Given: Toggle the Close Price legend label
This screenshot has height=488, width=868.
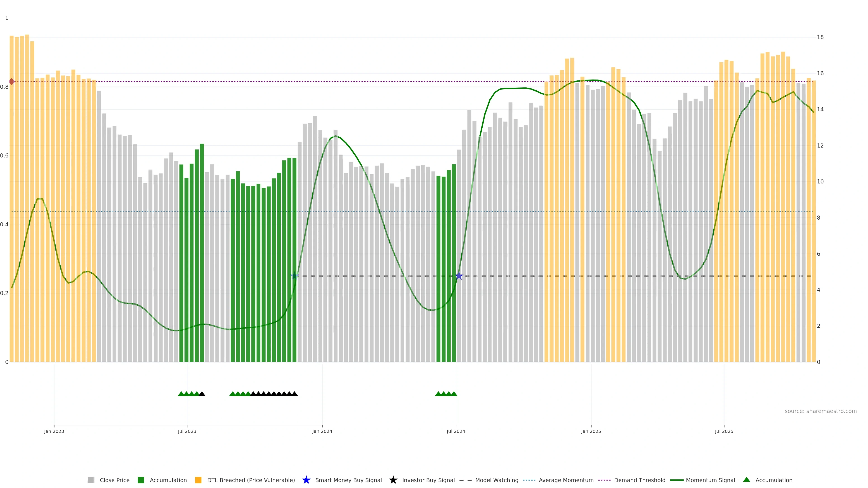Looking at the screenshot, I should pos(115,480).
